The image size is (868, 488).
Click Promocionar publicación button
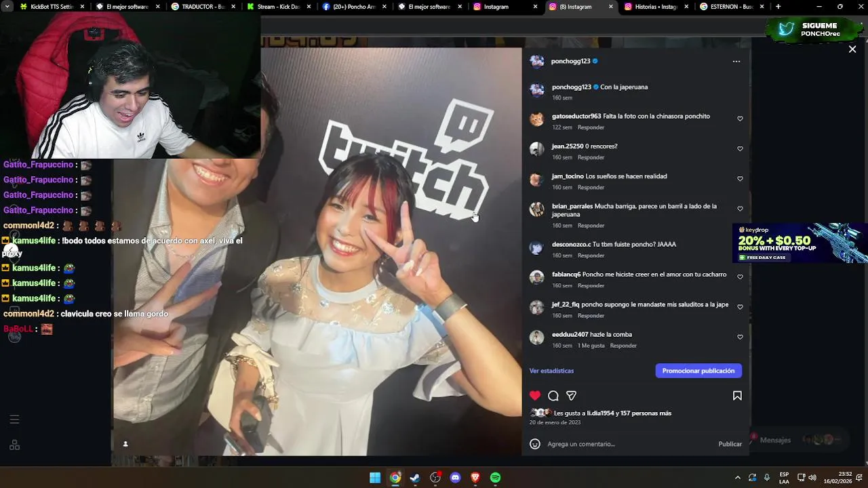tap(698, 371)
